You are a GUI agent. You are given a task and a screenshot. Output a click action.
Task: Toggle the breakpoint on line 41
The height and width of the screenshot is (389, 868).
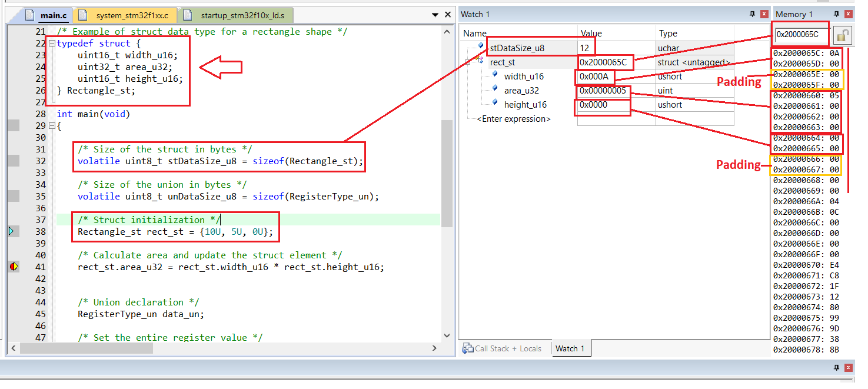(x=14, y=267)
